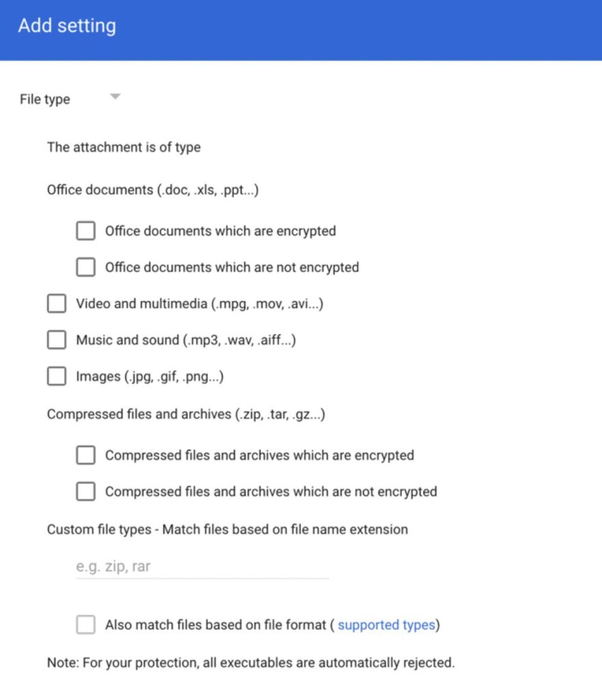This screenshot has height=700, width=602.
Task: Click the "File type" label text
Action: (45, 100)
